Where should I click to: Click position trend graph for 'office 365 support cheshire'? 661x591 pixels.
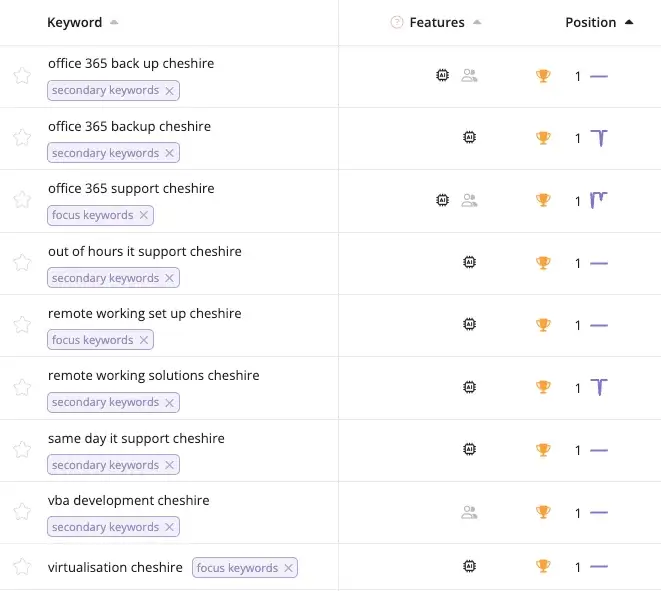[598, 200]
